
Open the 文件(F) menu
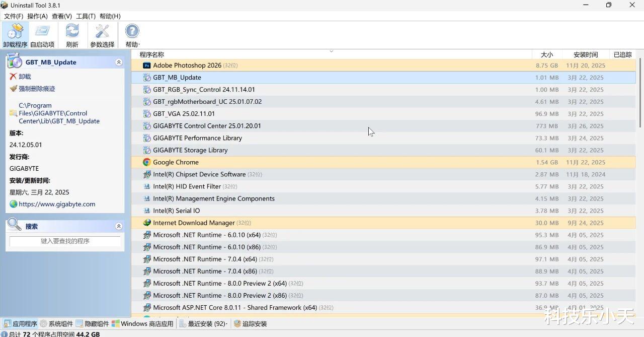[14, 16]
